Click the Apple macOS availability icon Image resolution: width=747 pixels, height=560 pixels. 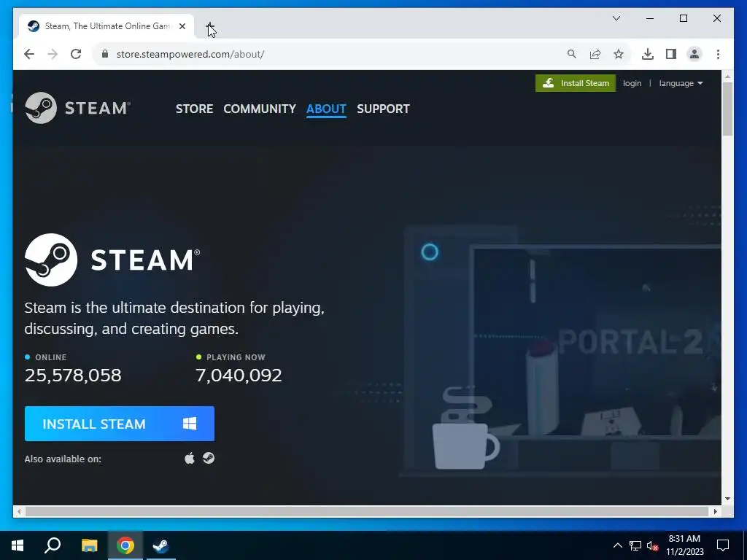tap(190, 458)
